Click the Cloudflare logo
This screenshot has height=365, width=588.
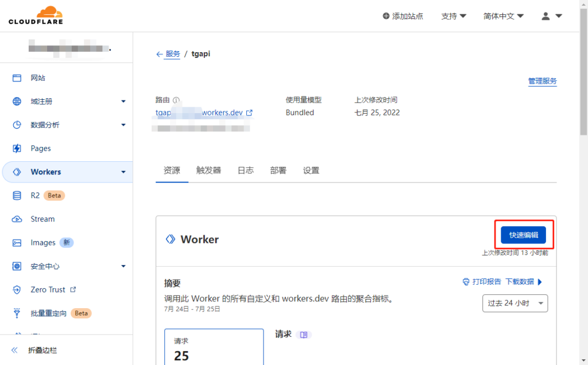[36, 15]
